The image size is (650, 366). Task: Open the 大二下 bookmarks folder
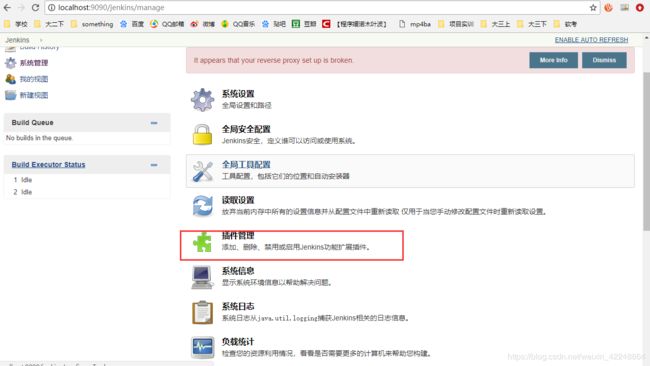[49, 24]
